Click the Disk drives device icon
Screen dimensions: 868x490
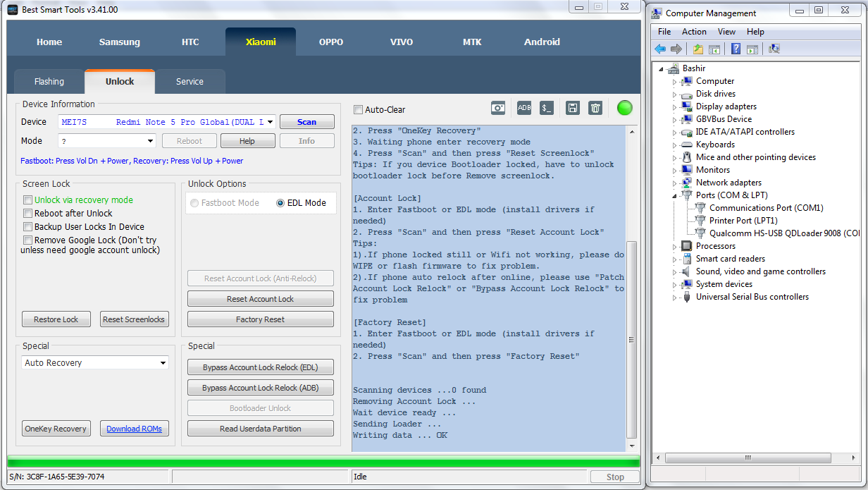pos(687,94)
